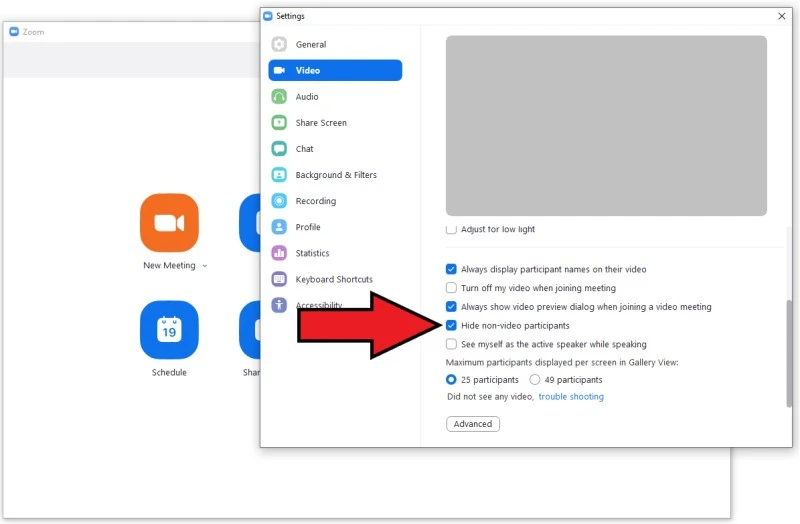Click the Settings panel vertical scrollbar
The height and width of the screenshot is (524, 800).
click(x=789, y=350)
